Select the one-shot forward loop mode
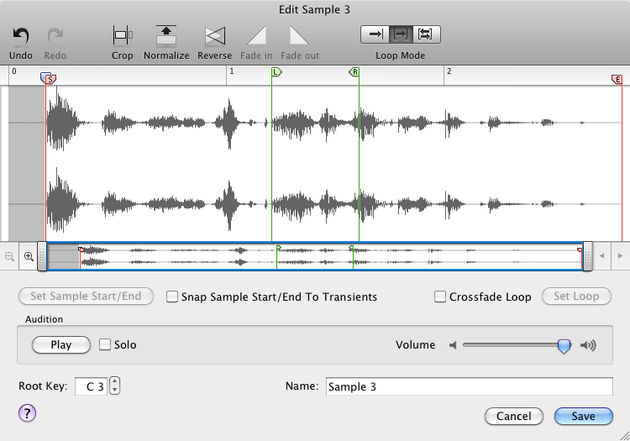This screenshot has width=630, height=441. [x=375, y=35]
